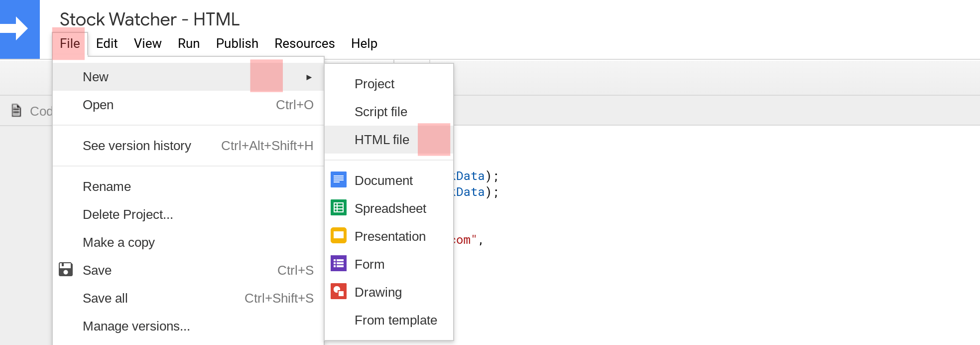Create a new Form
980x345 pixels.
(x=389, y=264)
